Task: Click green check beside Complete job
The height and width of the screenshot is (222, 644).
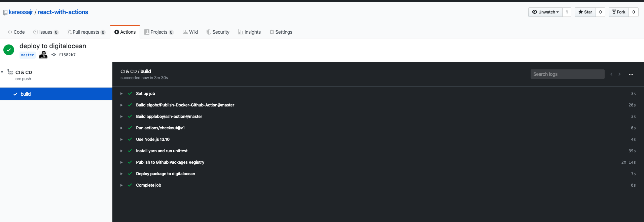Action: click(130, 185)
